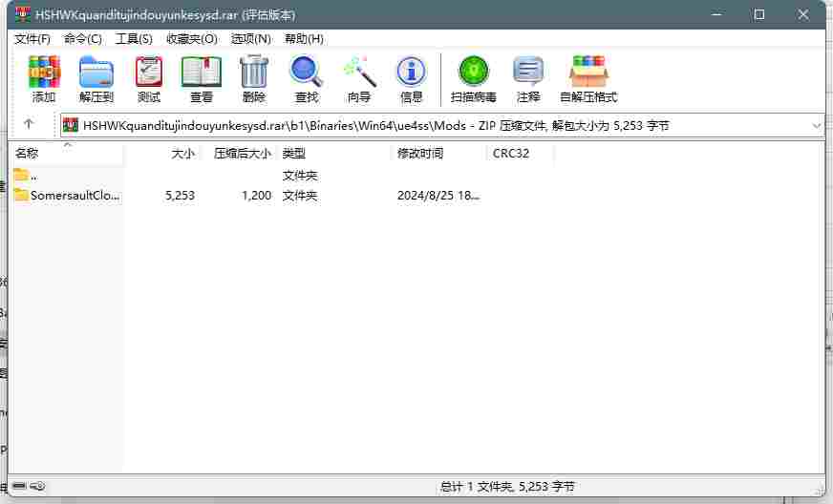Close the WinRAR window

point(803,14)
